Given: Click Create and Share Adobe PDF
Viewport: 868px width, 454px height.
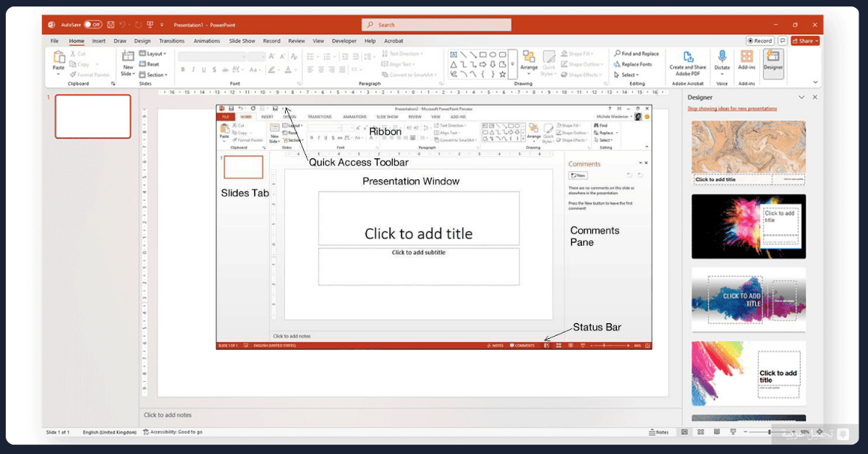Looking at the screenshot, I should click(x=686, y=63).
